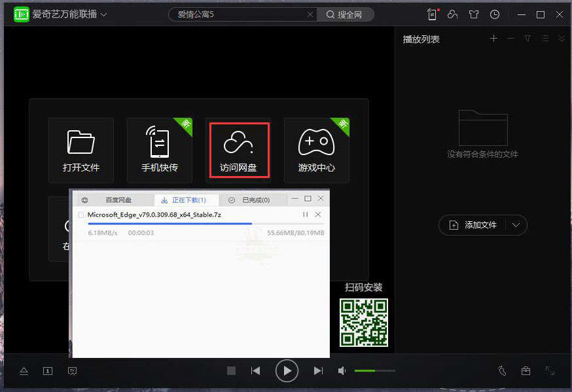Toggle fullscreen with the expand icon

550,370
